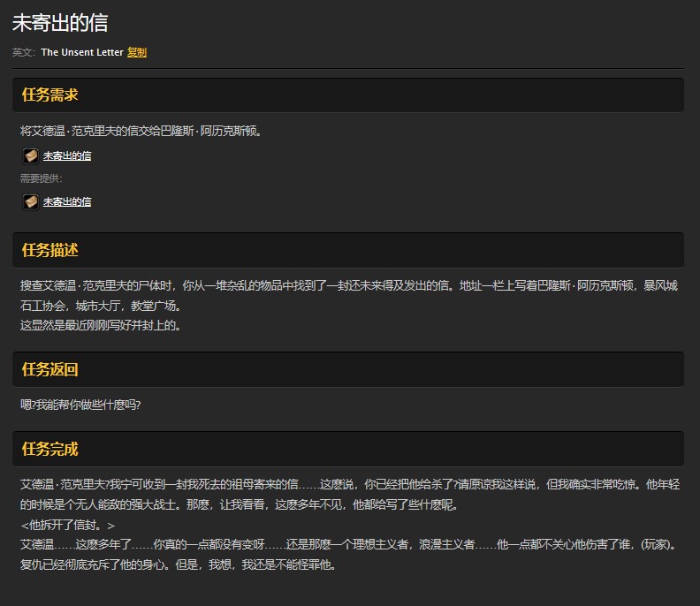Open the 未寄出的信 link under 需要提供
The image size is (700, 606).
pos(67,202)
